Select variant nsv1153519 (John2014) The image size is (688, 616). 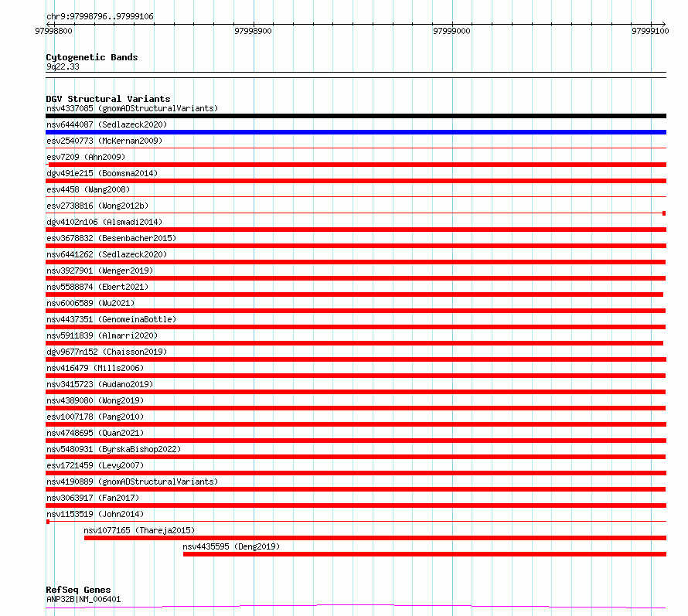click(95, 514)
